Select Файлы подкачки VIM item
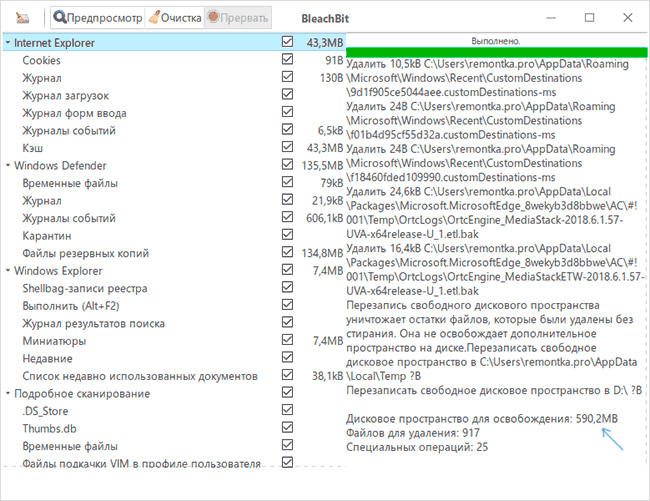Screen dimensions: 650x501 pyautogui.click(x=141, y=464)
